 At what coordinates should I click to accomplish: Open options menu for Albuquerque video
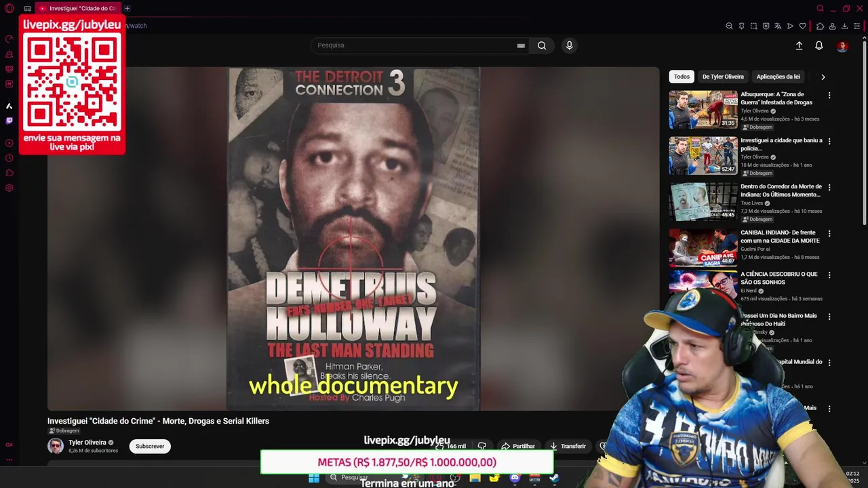[x=829, y=96]
